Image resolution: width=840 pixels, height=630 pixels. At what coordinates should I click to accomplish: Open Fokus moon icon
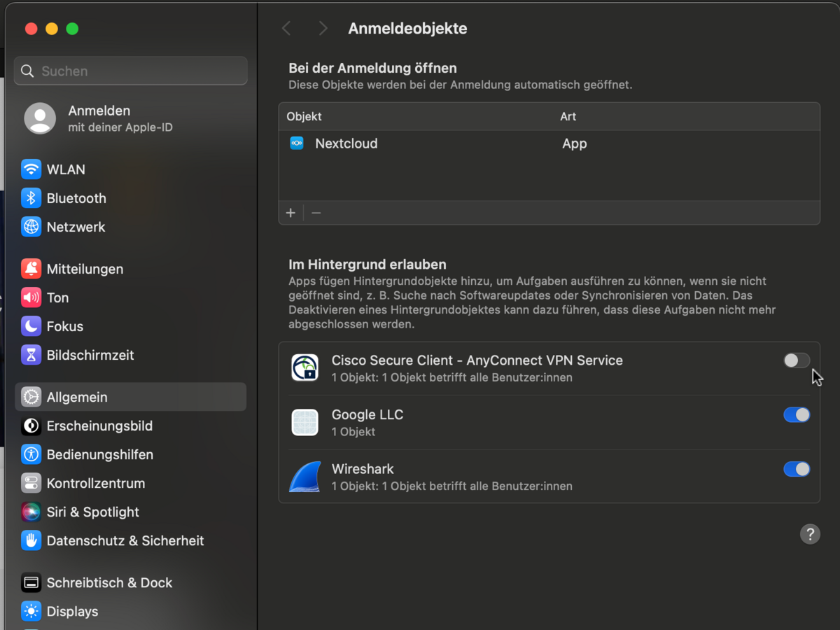(x=31, y=326)
